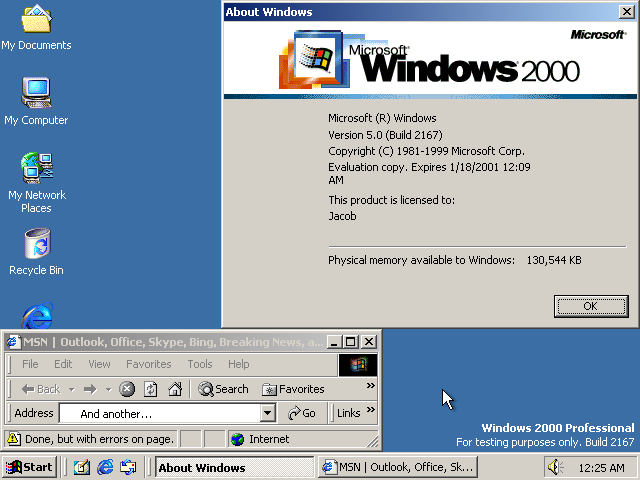
Task: Switch to the MSN taskbar button
Action: (x=398, y=467)
